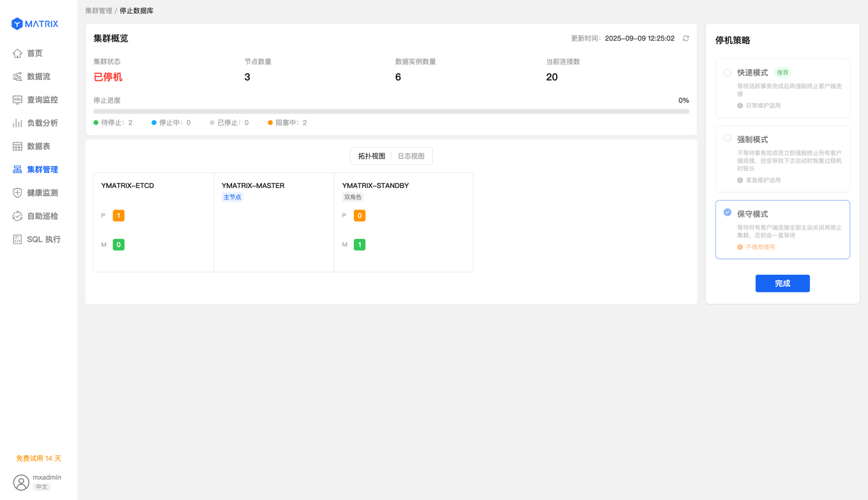
Task: Click the red 已停机 status text
Action: click(108, 77)
